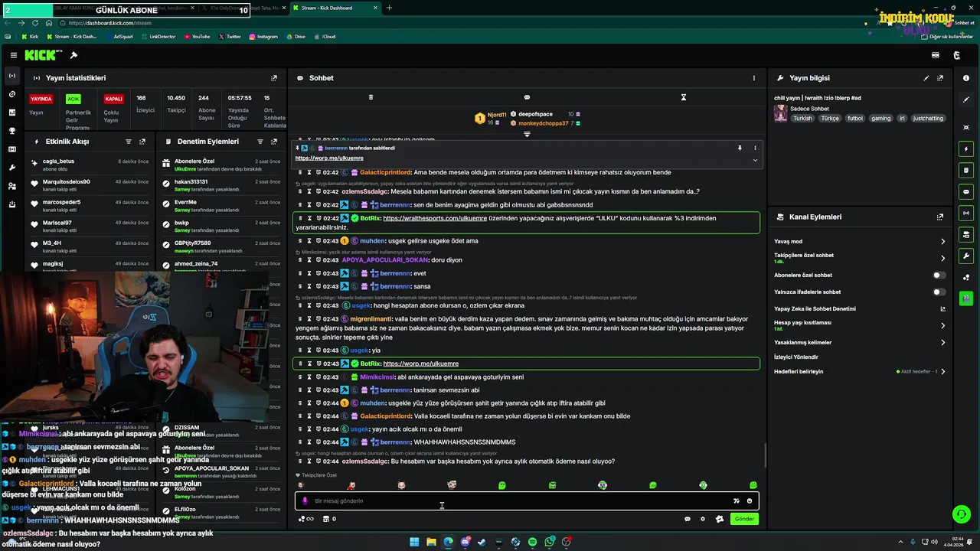
Task: Toggle Abonelere özel sohbet switch
Action: click(939, 275)
